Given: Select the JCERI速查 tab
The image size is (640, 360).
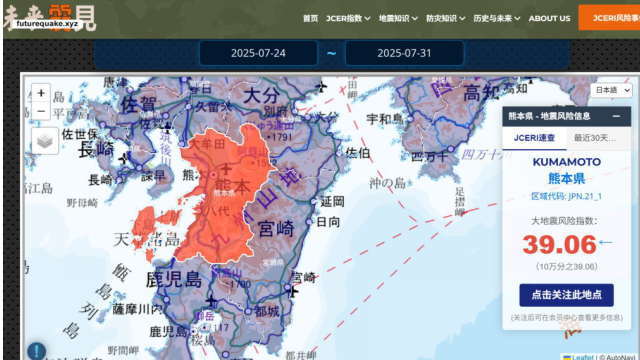Looking at the screenshot, I should [x=534, y=138].
